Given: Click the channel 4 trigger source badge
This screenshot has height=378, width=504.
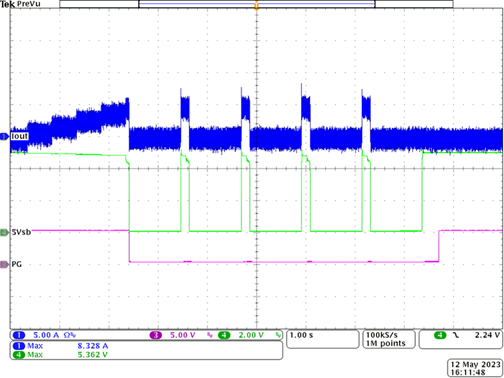Looking at the screenshot, I should click(x=440, y=335).
